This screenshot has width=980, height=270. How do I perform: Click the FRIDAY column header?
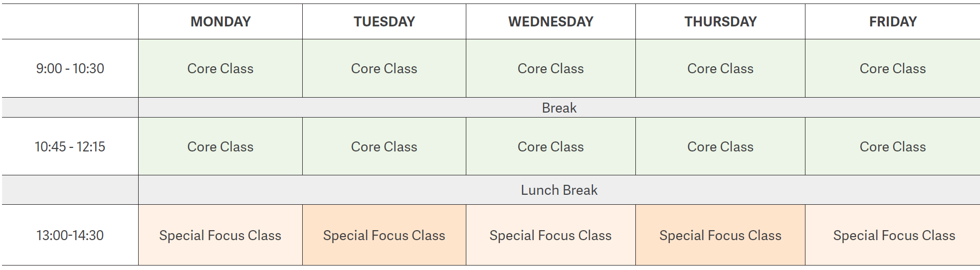[x=893, y=21]
